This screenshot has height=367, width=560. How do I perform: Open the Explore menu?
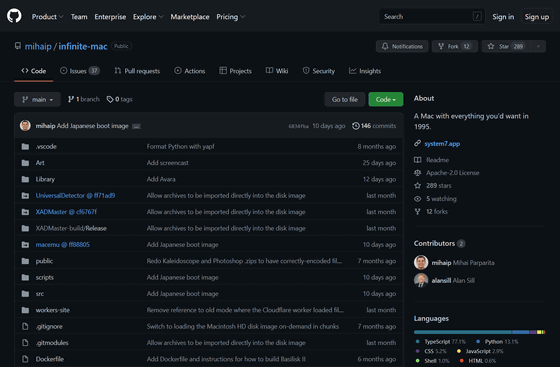pos(148,17)
